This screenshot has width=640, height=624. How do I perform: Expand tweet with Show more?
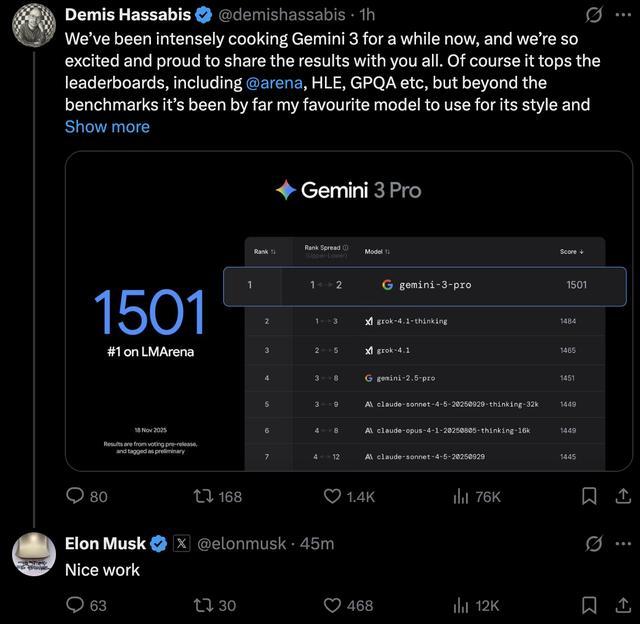107,126
